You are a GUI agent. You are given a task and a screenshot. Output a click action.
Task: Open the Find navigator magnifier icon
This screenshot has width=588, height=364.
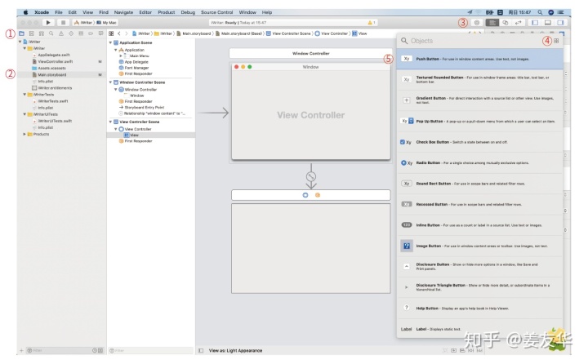pos(51,33)
